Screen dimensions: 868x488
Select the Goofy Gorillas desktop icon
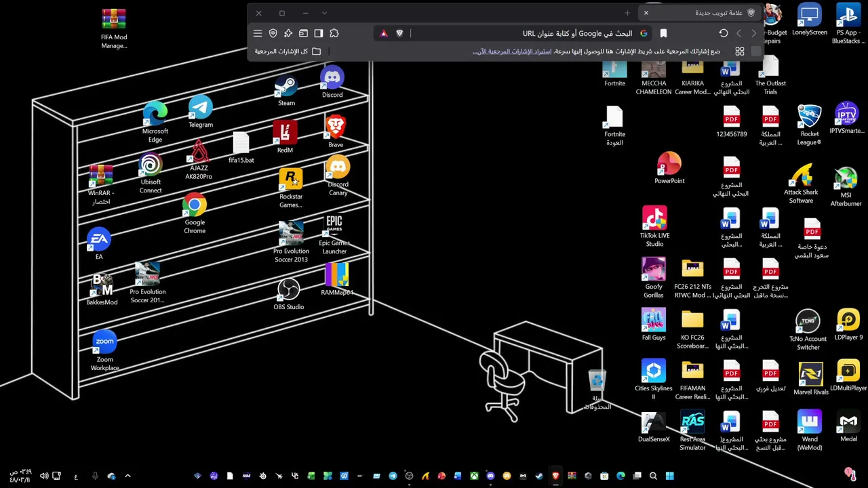[654, 278]
